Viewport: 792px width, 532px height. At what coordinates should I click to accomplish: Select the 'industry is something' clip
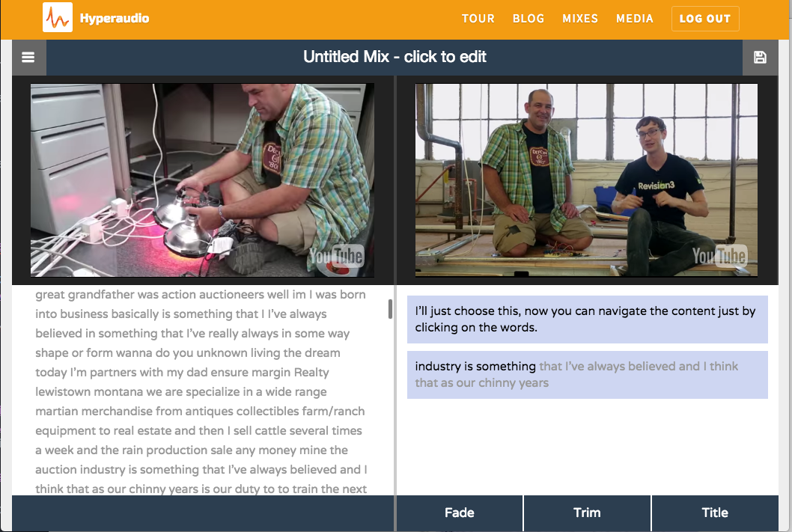click(587, 374)
